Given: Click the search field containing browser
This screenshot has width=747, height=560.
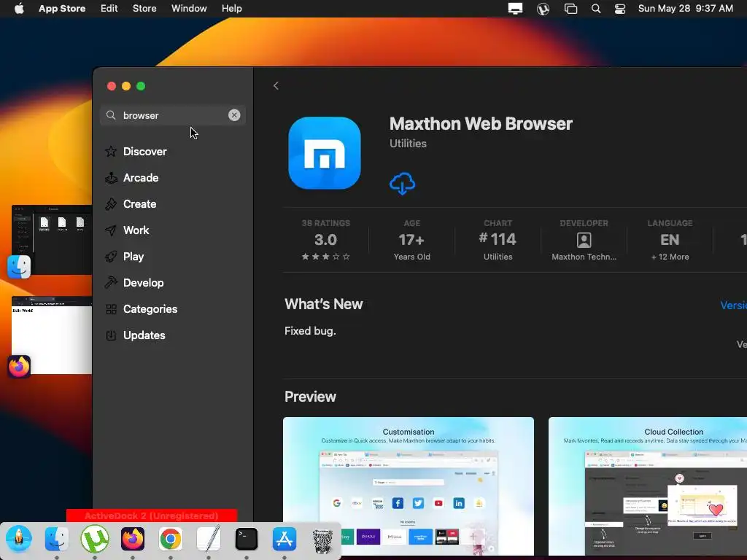Looking at the screenshot, I should coord(173,115).
